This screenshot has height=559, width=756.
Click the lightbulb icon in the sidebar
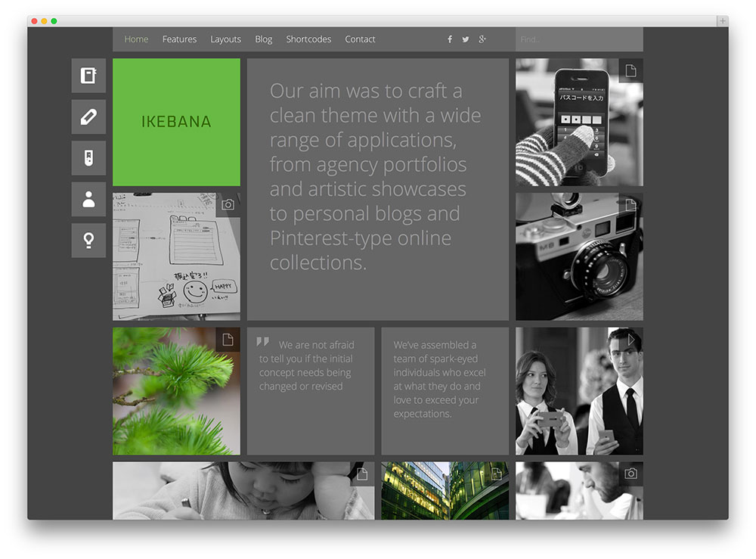point(88,241)
